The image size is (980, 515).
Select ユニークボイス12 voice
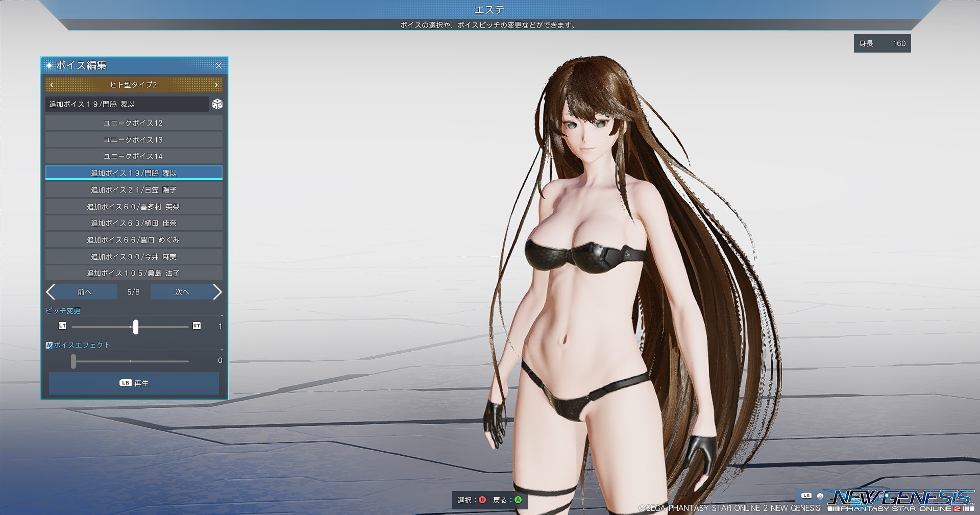click(x=134, y=123)
